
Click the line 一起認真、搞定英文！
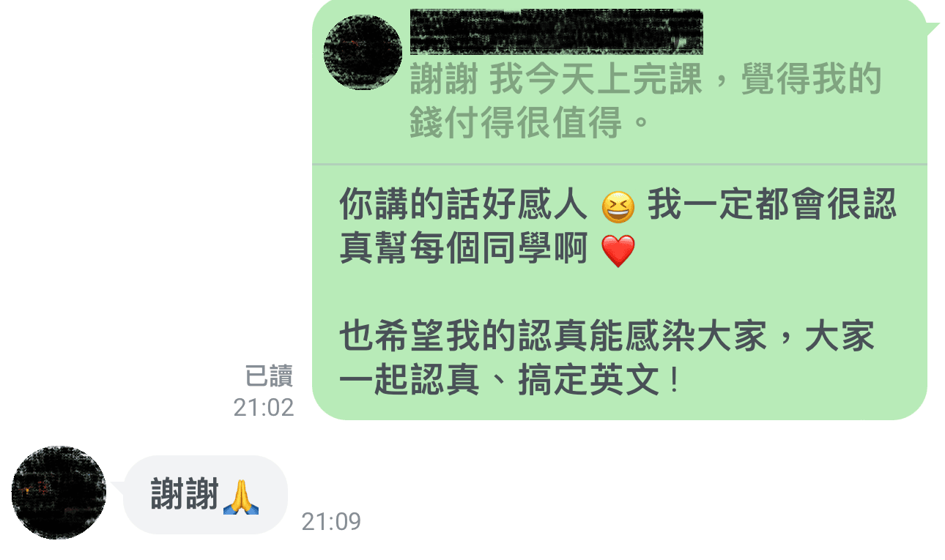tap(511, 381)
